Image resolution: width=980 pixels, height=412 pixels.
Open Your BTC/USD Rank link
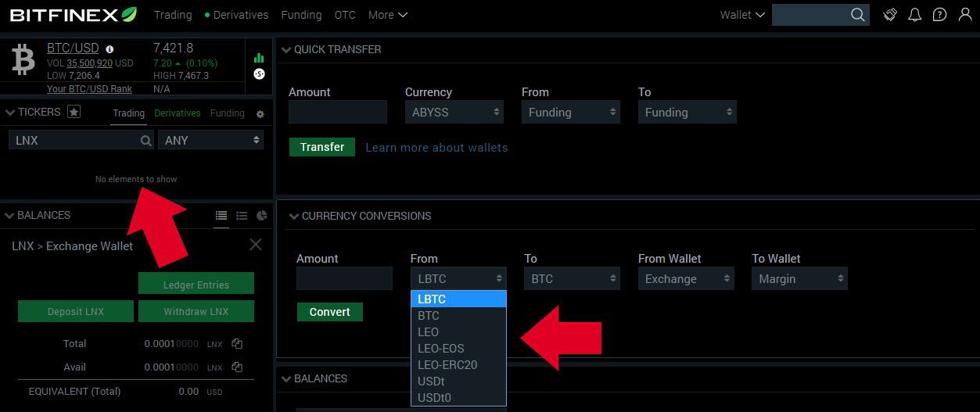coord(89,89)
